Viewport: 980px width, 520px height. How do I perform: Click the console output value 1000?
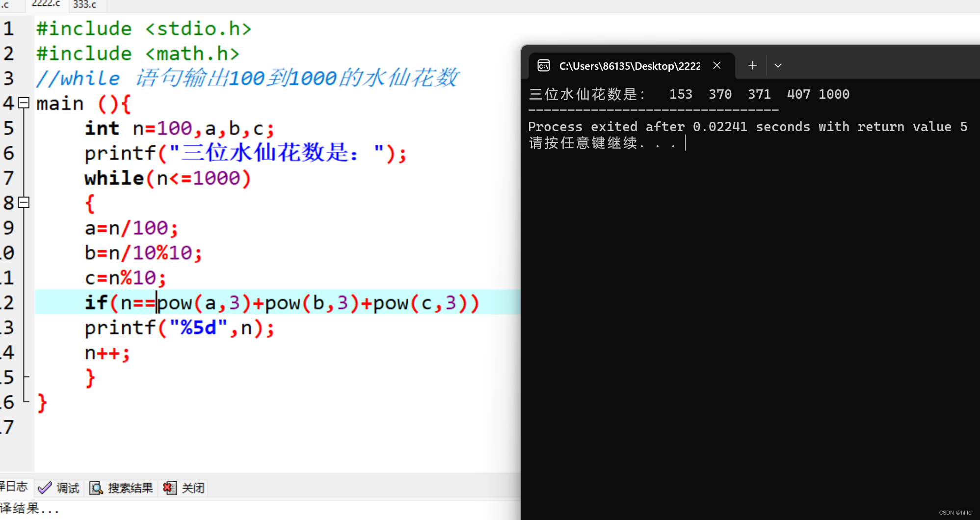[x=834, y=94]
